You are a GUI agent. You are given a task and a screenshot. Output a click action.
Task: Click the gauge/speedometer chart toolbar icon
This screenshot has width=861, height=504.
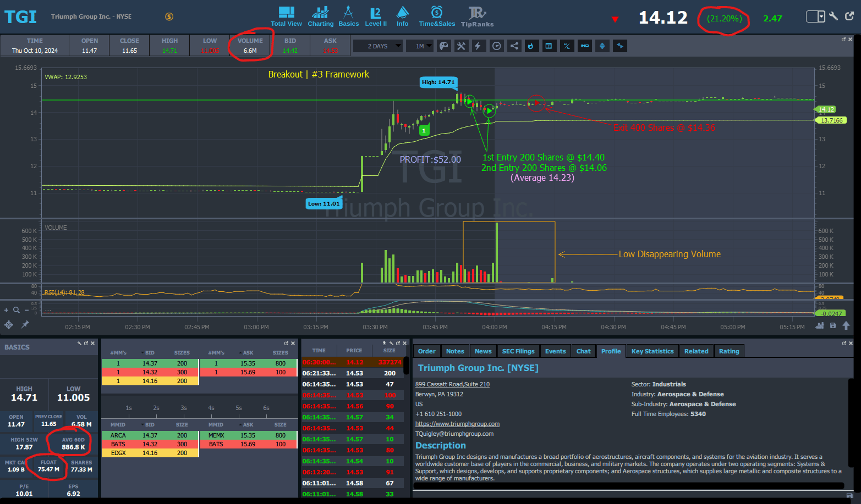pyautogui.click(x=496, y=46)
